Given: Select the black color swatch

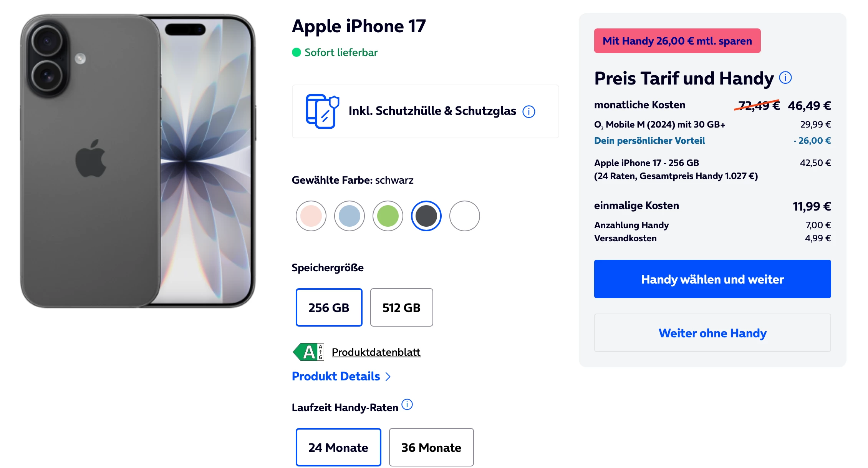Looking at the screenshot, I should point(426,216).
